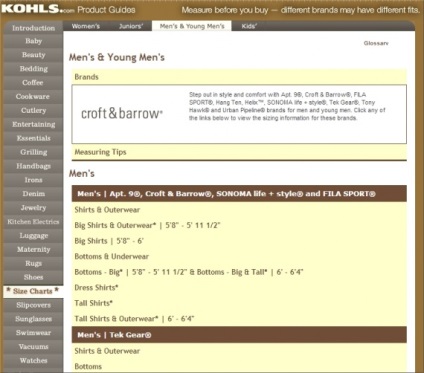424x373 pixels.
Task: Open the Kids' tab
Action: click(249, 26)
